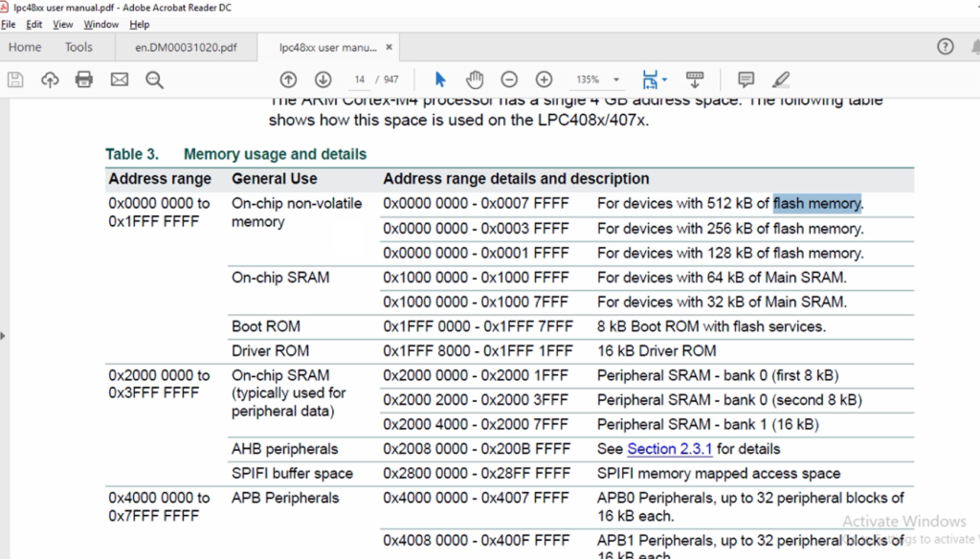
Task: Print the document via printer icon
Action: 84,79
